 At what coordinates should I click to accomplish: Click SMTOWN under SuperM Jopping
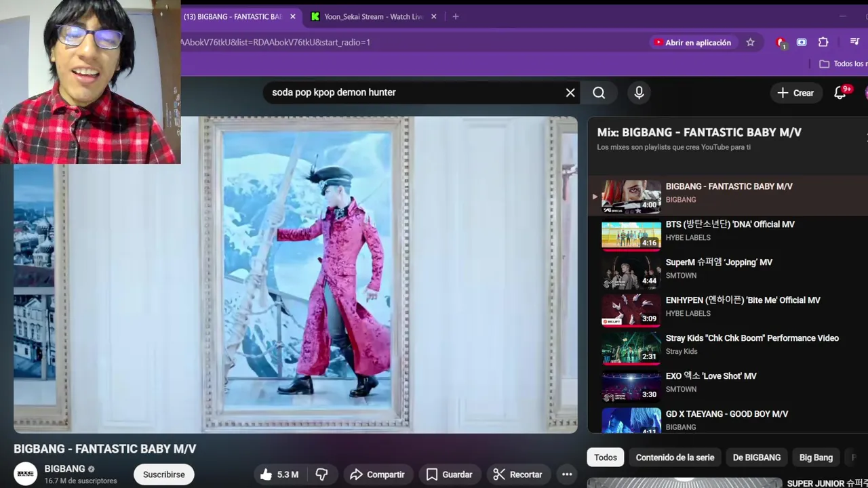coord(681,276)
